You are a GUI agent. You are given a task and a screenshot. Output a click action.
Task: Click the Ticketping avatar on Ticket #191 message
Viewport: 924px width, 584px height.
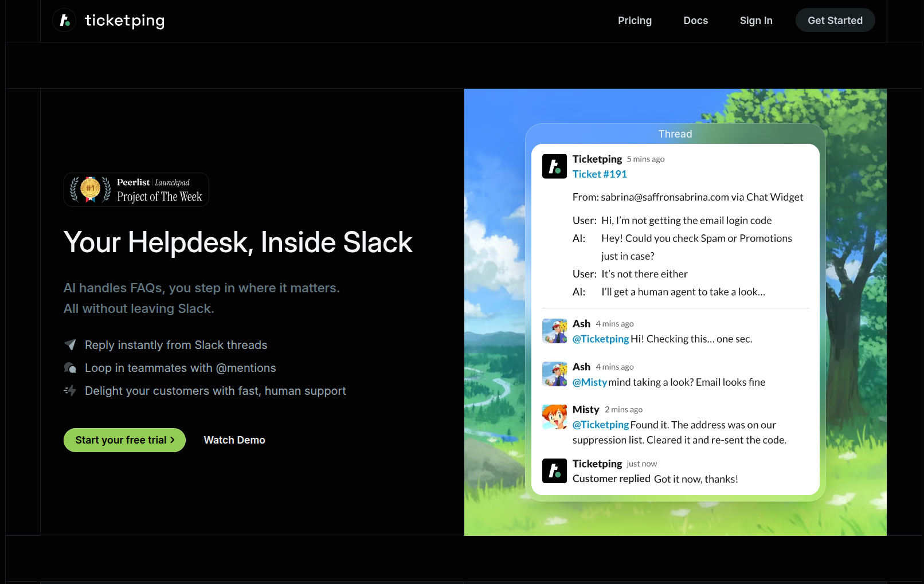pyautogui.click(x=554, y=166)
